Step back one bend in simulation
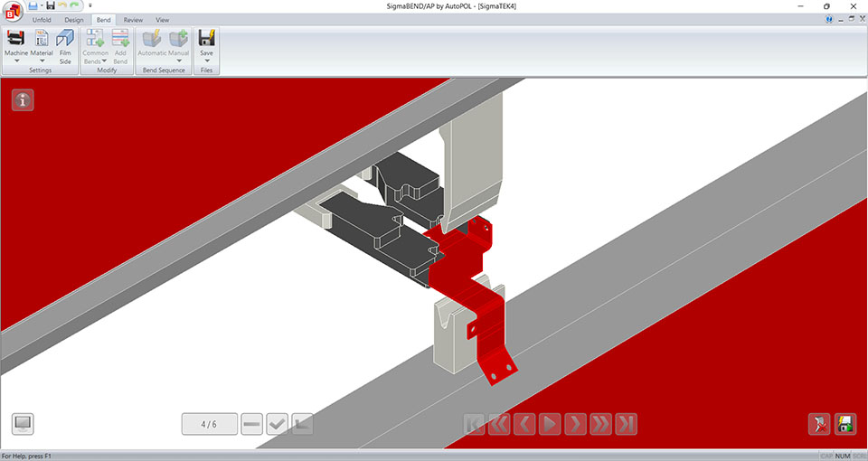Screen dimensions: 868x461 525,424
